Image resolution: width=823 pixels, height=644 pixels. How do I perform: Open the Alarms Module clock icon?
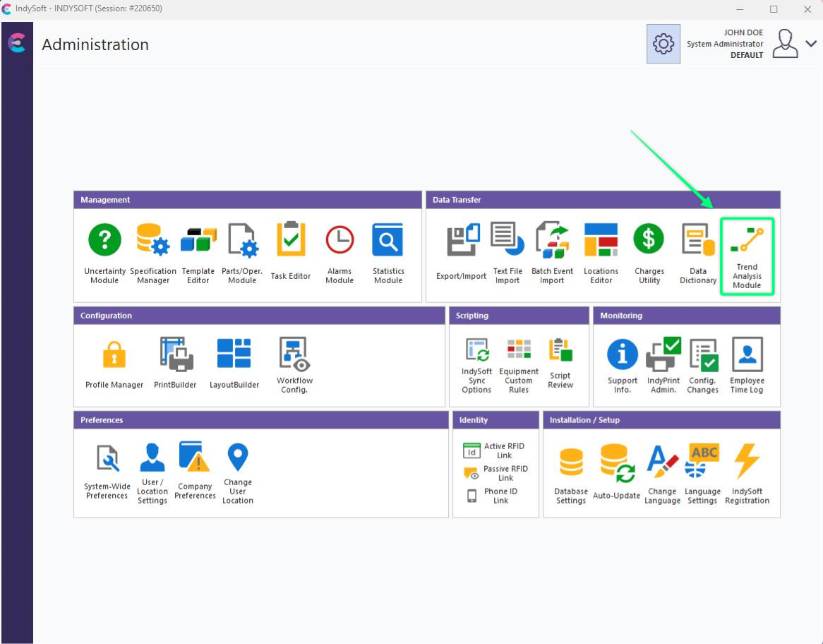[x=340, y=241]
